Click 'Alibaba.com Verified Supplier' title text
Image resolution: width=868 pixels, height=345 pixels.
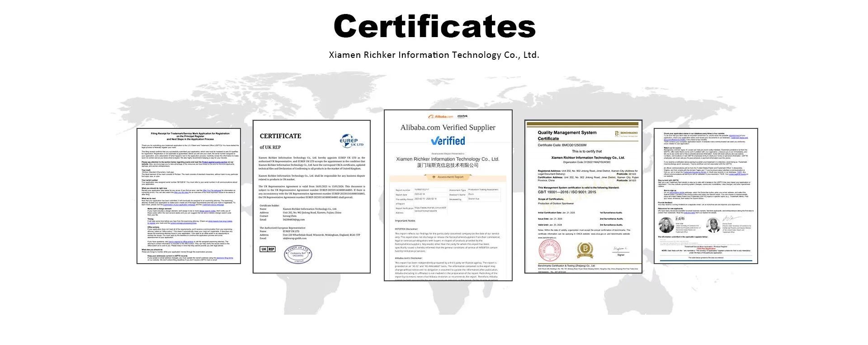[448, 128]
